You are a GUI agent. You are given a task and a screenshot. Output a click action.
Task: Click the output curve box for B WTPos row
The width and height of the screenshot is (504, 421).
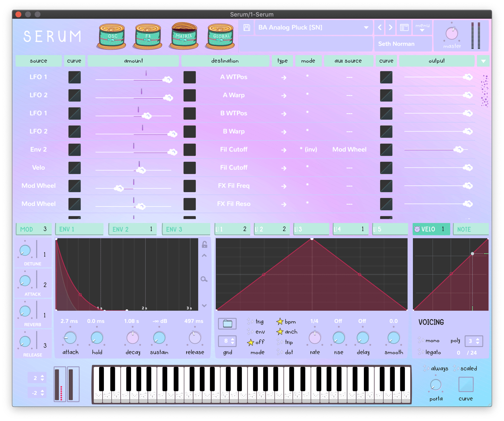pyautogui.click(x=386, y=113)
